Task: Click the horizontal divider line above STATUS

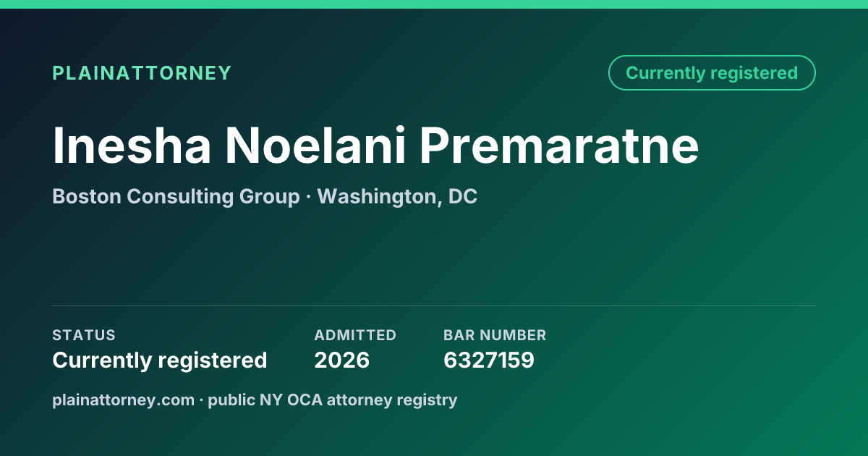Action: click(434, 305)
